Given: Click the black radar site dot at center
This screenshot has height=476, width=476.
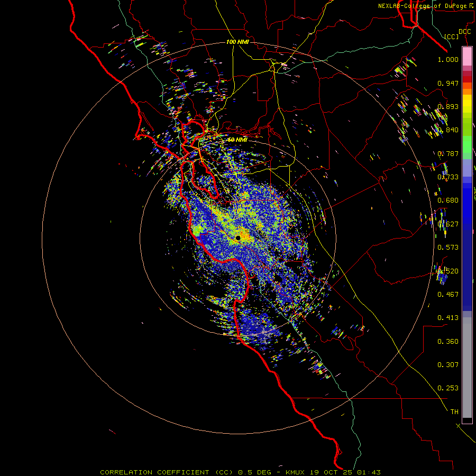Looking at the screenshot, I should click(x=238, y=237).
